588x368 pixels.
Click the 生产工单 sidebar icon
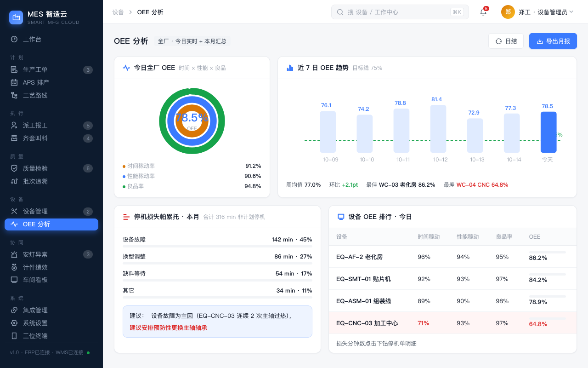[x=14, y=69]
